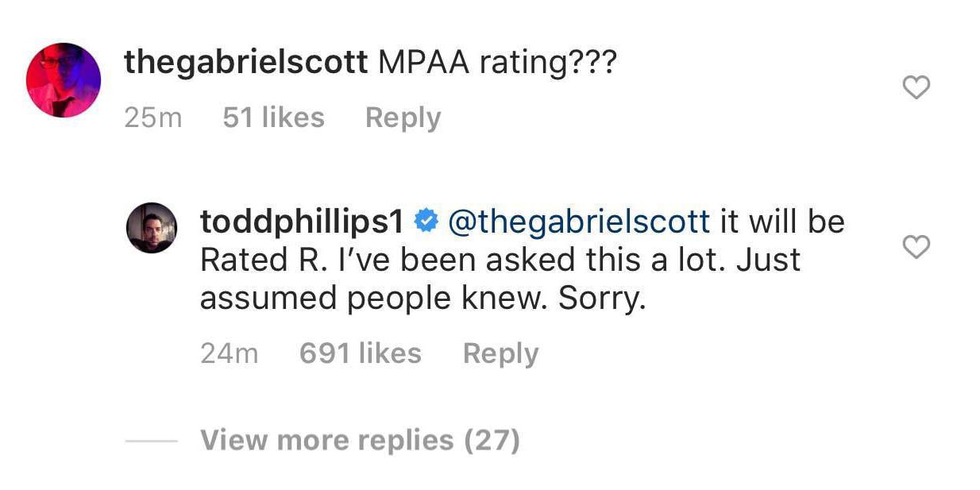This screenshot has width=980, height=490.
Task: Follow the blue @thegabrielscott mention
Action: [x=579, y=222]
